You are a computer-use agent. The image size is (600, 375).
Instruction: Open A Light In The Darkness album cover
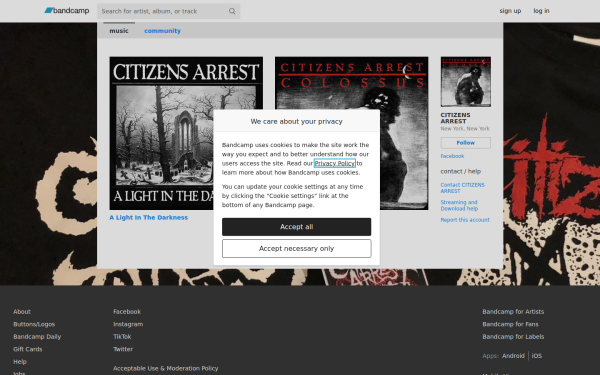click(186, 133)
